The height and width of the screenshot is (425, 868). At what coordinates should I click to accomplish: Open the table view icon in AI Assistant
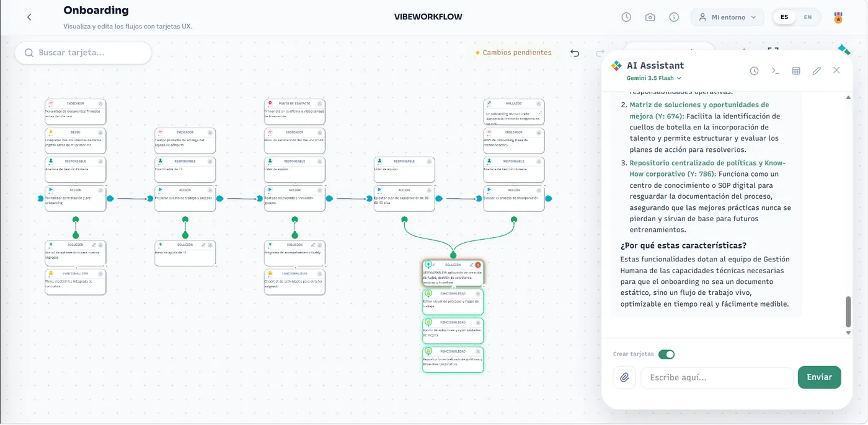796,71
